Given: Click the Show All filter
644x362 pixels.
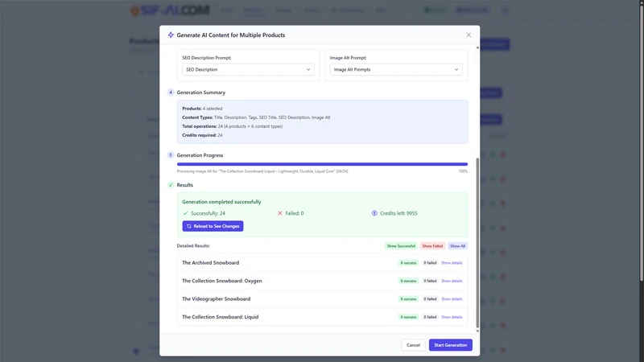Looking at the screenshot, I should click(x=457, y=246).
